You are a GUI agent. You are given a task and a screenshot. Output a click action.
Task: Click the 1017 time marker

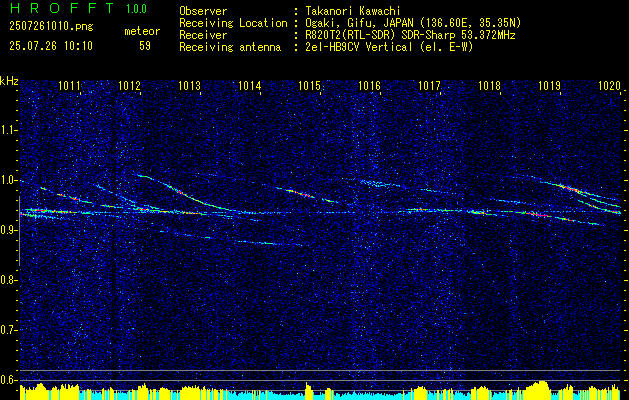(x=430, y=85)
